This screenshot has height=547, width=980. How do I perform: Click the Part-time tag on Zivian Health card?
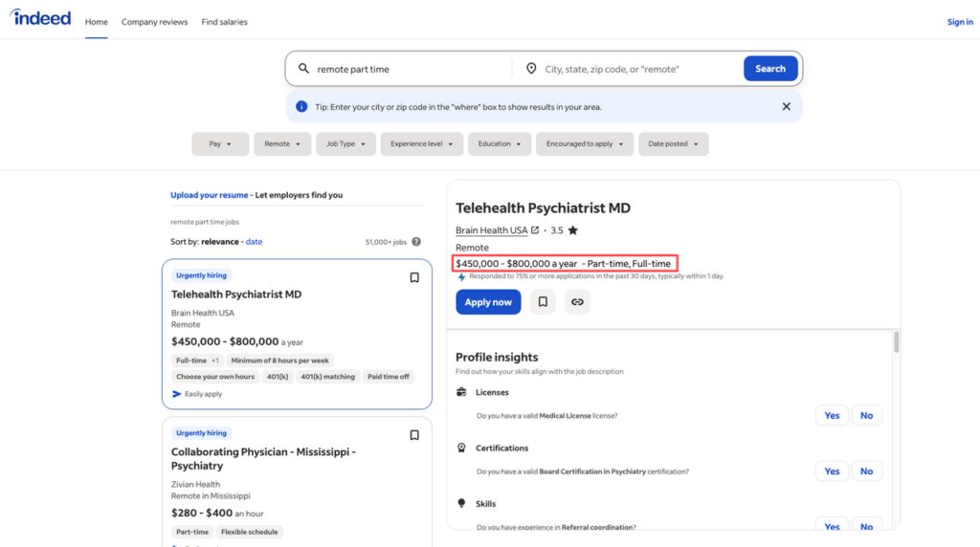pos(191,532)
